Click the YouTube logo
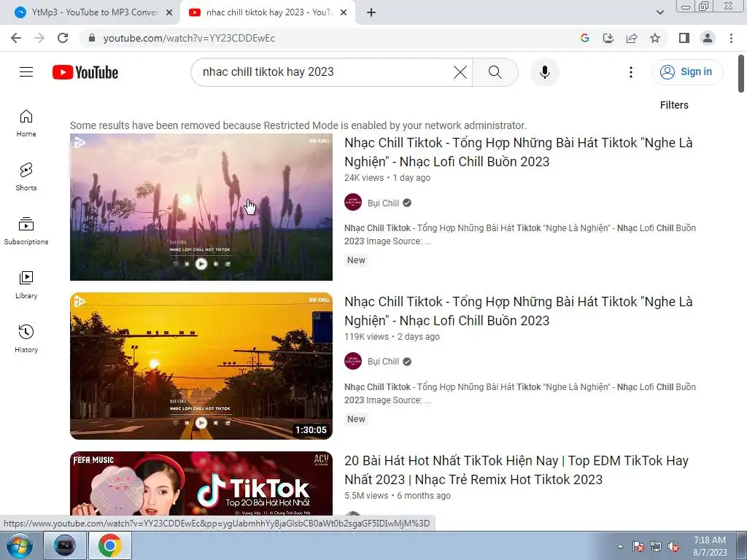The width and height of the screenshot is (747, 560). (85, 72)
